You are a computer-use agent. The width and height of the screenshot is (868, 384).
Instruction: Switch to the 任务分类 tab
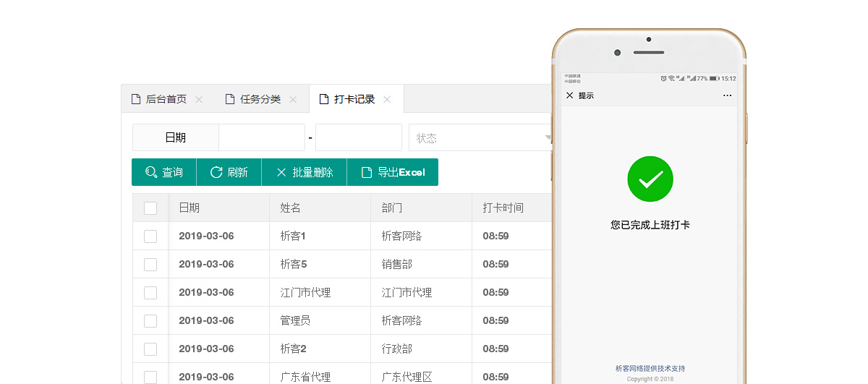[262, 99]
